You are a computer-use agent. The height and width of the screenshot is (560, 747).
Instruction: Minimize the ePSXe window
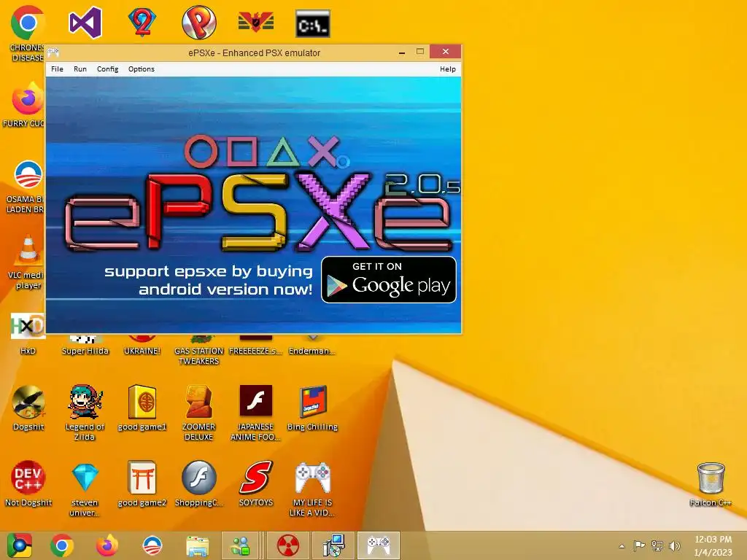402,52
